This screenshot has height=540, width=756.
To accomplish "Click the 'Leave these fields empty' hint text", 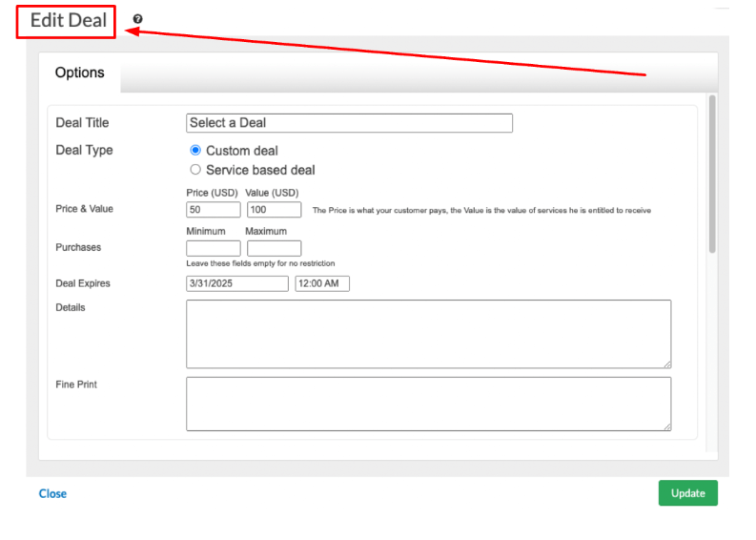I will click(260, 263).
